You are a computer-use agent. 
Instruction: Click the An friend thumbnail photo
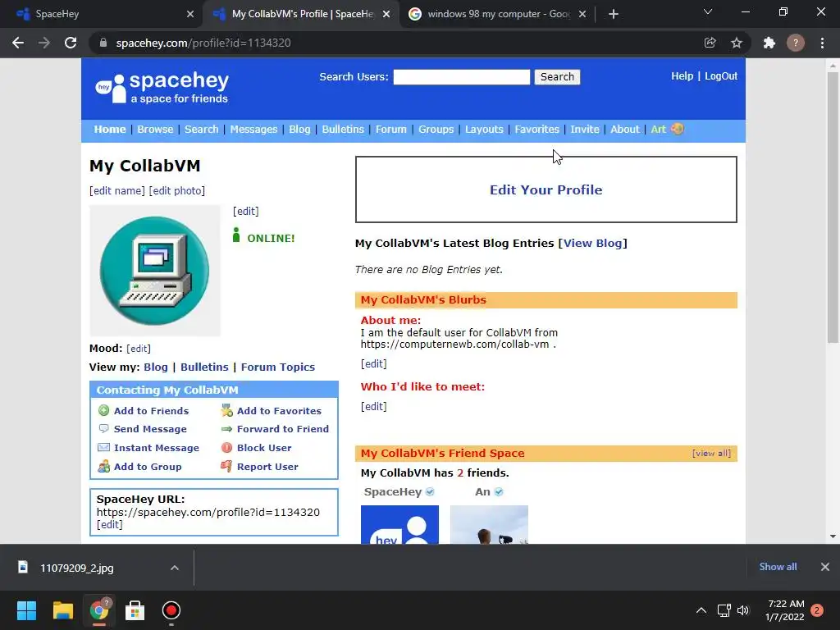point(489,524)
